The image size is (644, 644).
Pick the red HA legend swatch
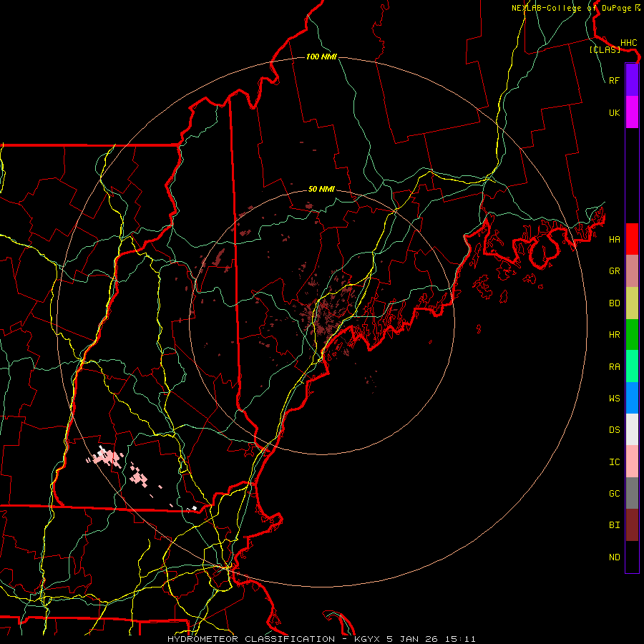click(632, 239)
